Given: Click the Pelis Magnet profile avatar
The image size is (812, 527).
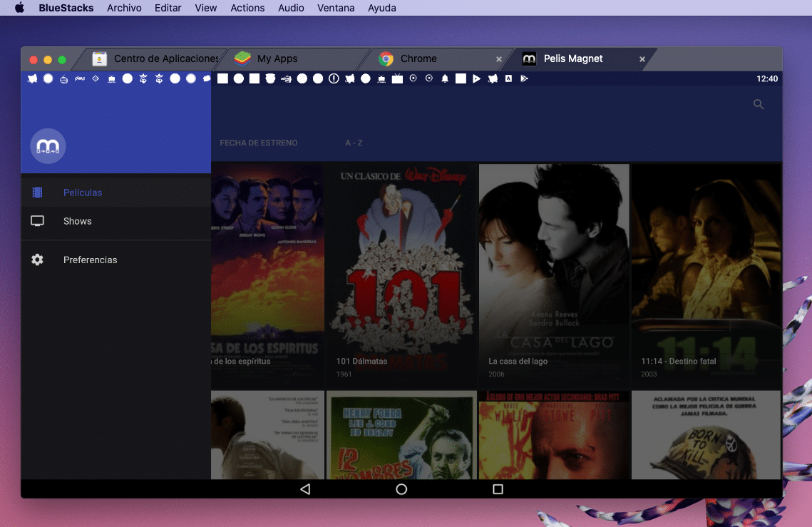Looking at the screenshot, I should (x=47, y=145).
